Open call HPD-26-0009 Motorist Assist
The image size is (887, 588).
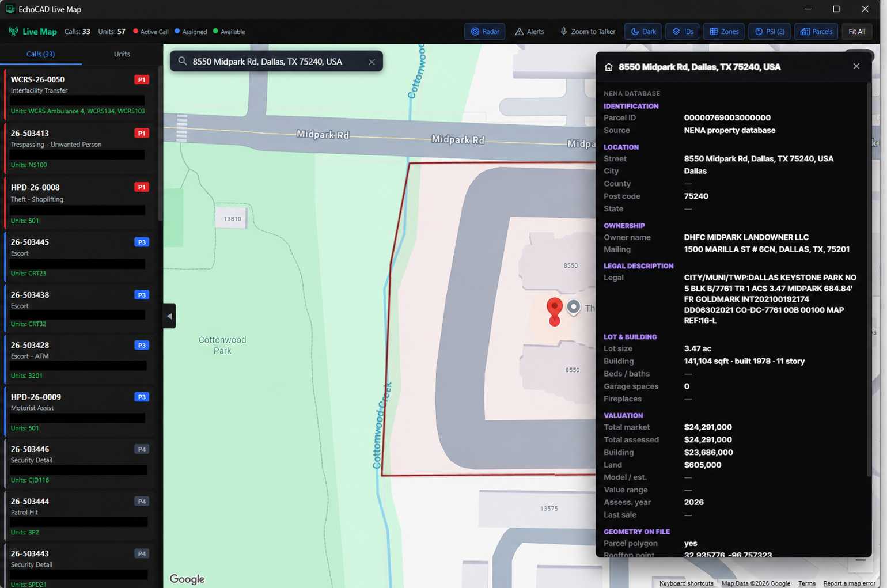point(79,411)
